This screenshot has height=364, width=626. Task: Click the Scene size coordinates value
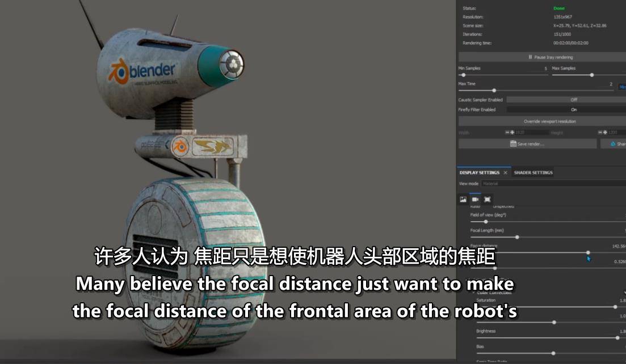pos(579,26)
